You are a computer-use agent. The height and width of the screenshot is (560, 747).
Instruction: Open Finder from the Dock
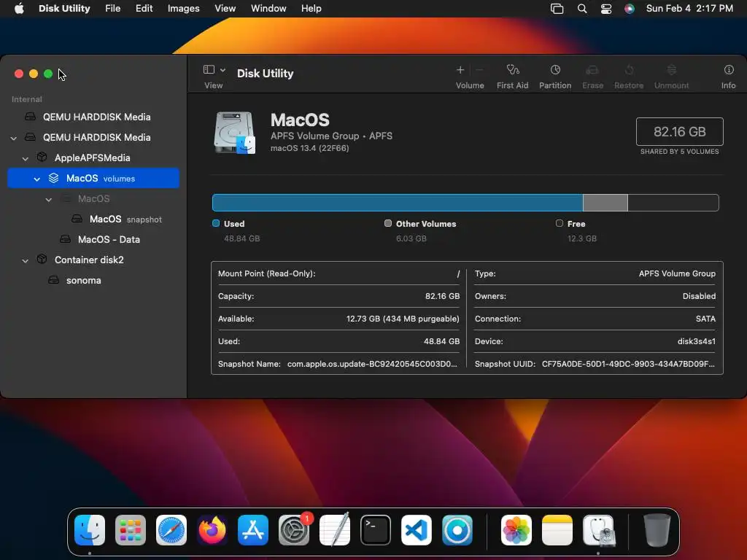click(x=90, y=530)
